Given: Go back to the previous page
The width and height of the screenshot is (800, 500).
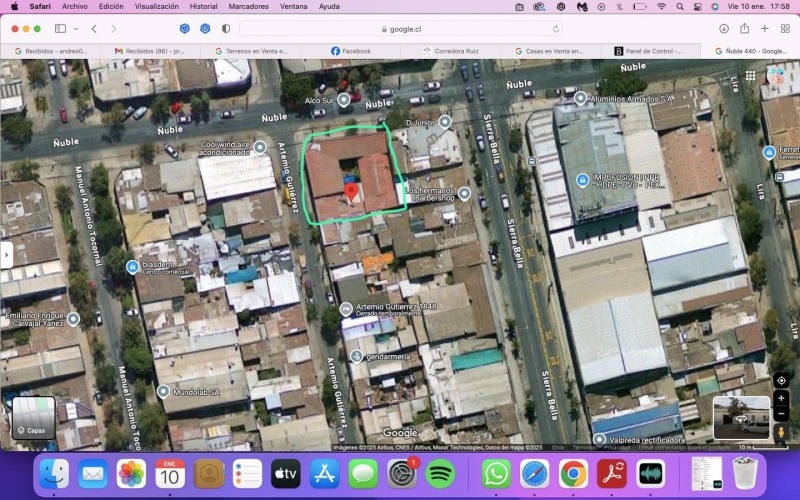Looking at the screenshot, I should (x=94, y=29).
